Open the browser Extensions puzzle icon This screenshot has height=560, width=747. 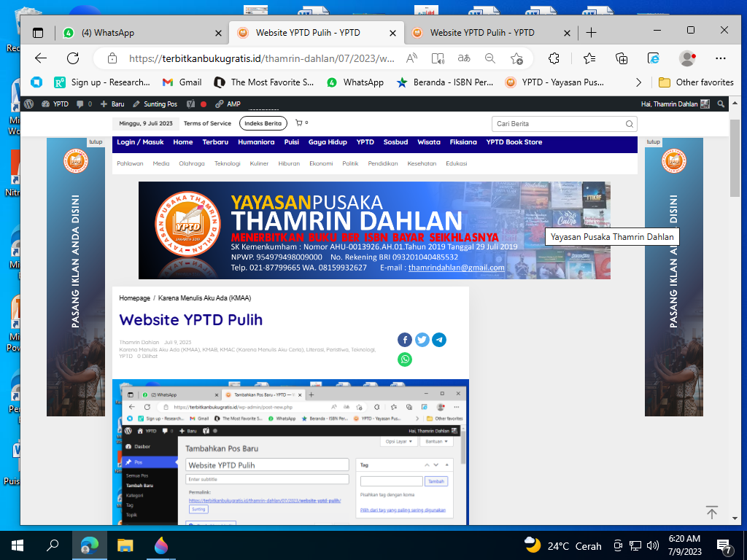point(554,58)
